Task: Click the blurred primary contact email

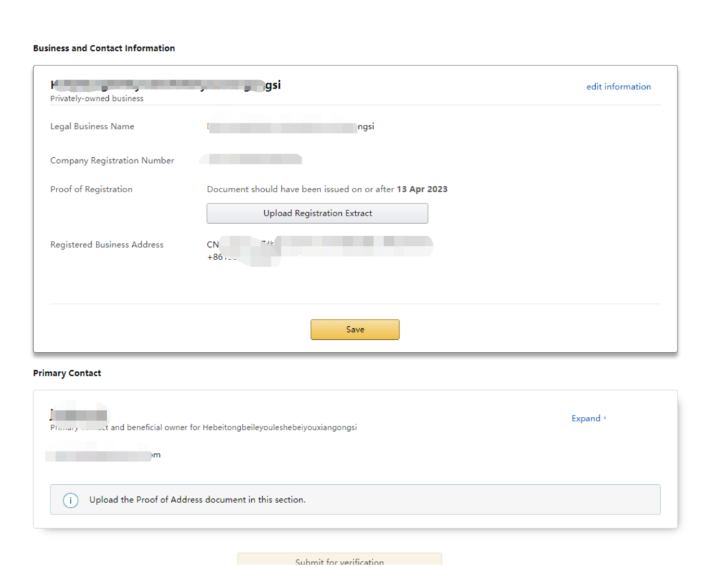Action: point(104,456)
